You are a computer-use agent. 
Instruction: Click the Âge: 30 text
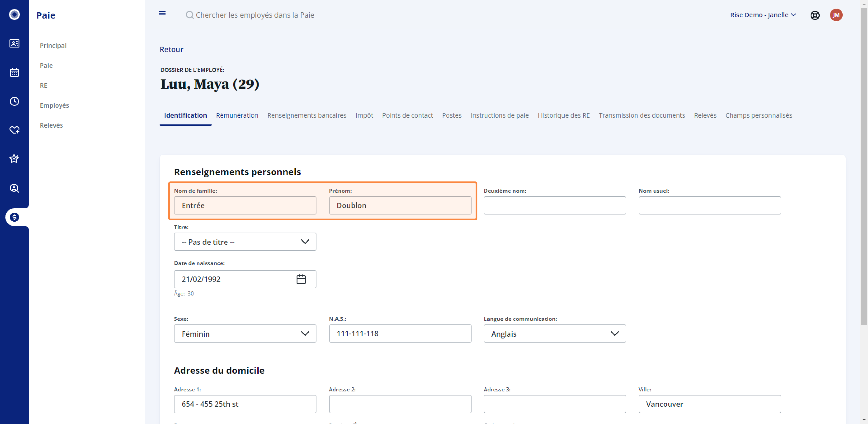[x=184, y=293]
